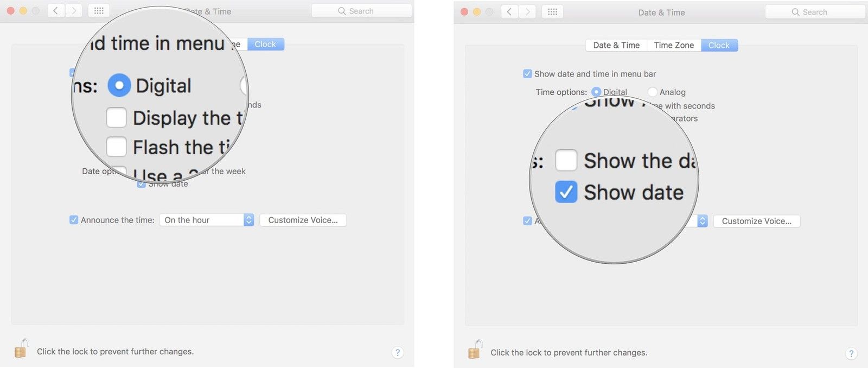Uncheck the magnified Show date checkbox
Image resolution: width=868 pixels, height=368 pixels.
[566, 192]
